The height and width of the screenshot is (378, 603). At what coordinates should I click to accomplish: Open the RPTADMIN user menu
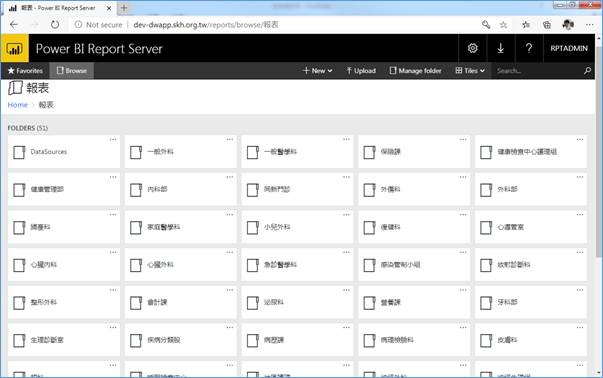tap(569, 48)
